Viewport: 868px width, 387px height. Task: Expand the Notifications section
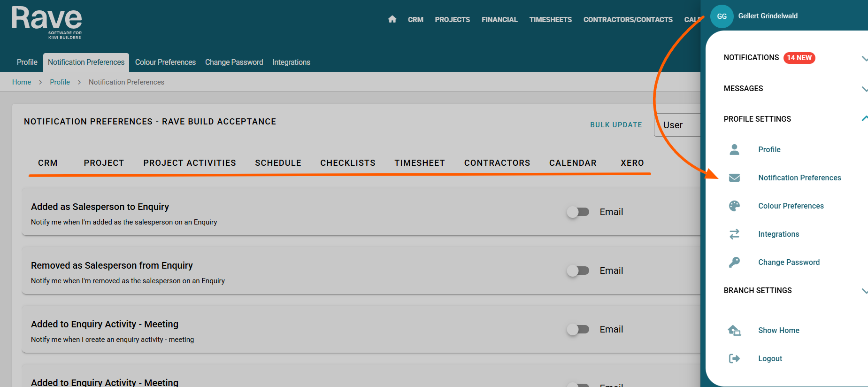[864, 58]
